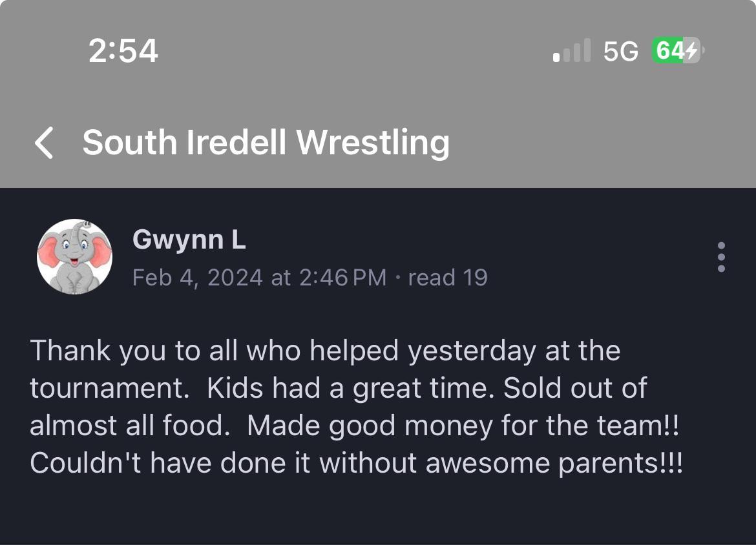Open the South Iredell Wrestling group title
756x545 pixels.
click(266, 143)
